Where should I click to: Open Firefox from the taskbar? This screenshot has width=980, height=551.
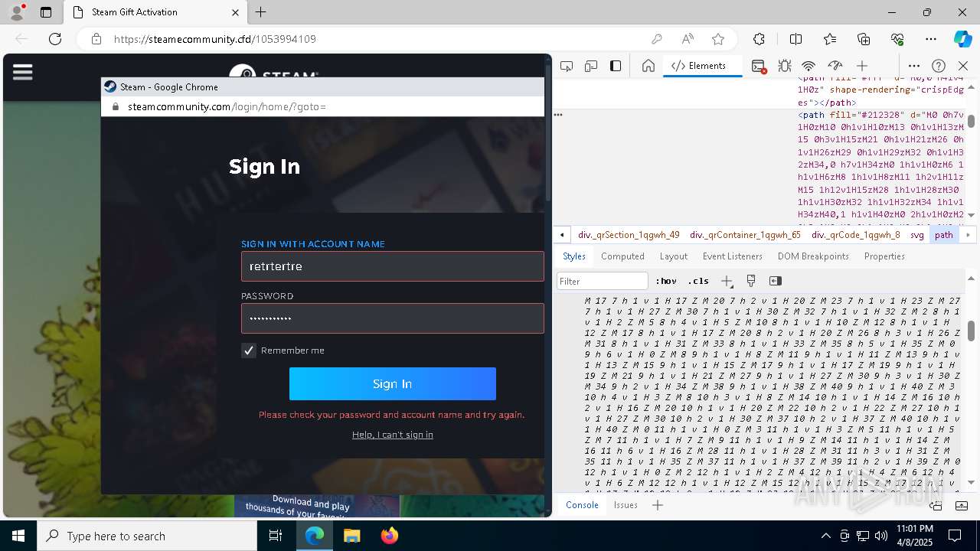[x=389, y=536]
